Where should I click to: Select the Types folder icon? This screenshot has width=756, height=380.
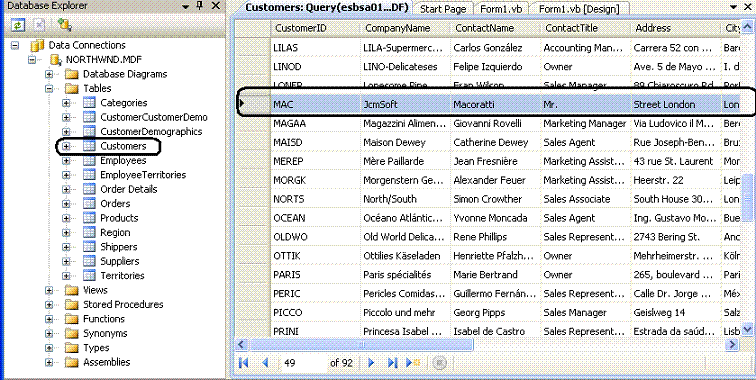[71, 348]
